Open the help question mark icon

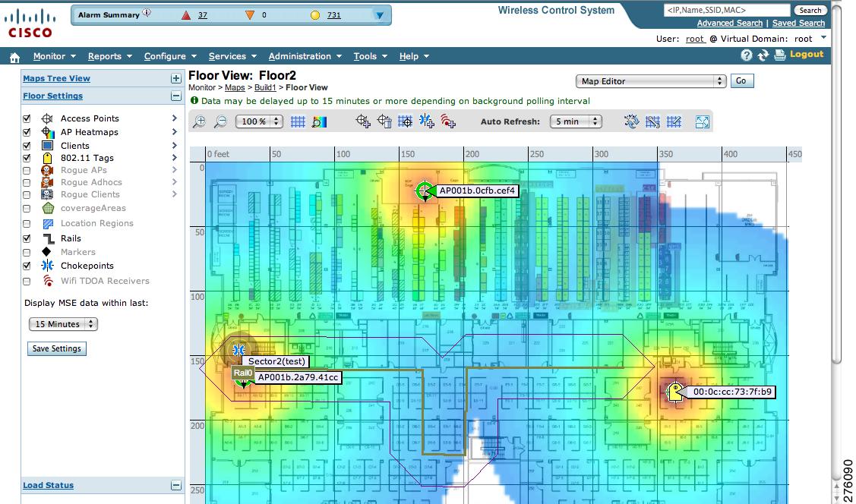pos(747,55)
